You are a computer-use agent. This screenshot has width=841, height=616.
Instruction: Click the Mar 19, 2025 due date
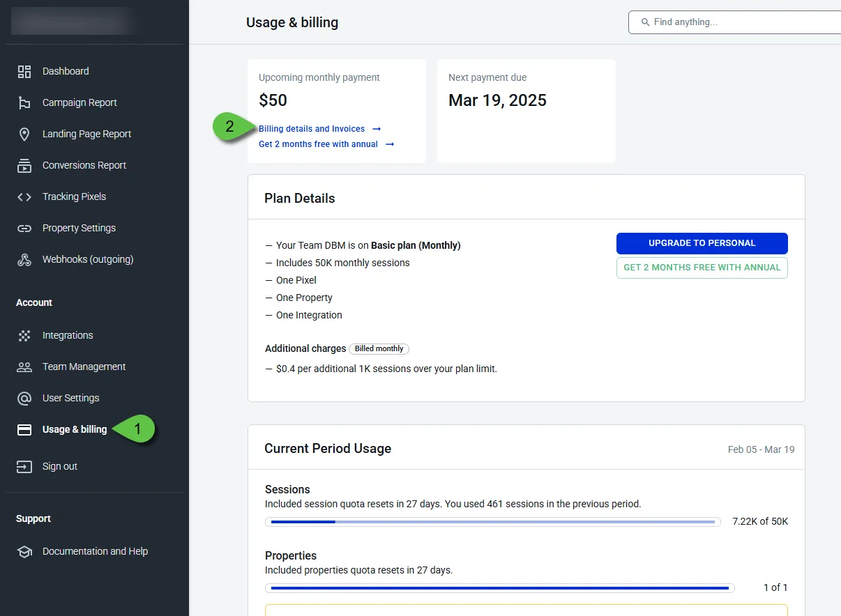click(497, 100)
